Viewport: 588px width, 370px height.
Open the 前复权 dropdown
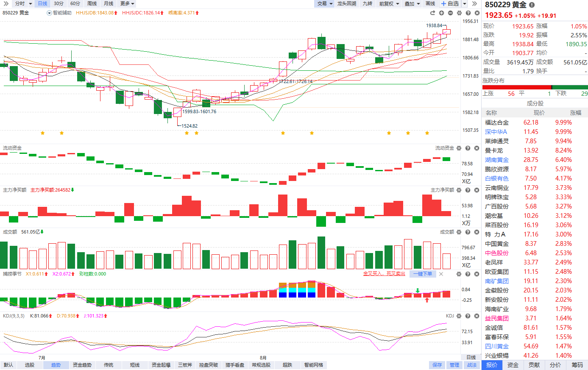(389, 4)
